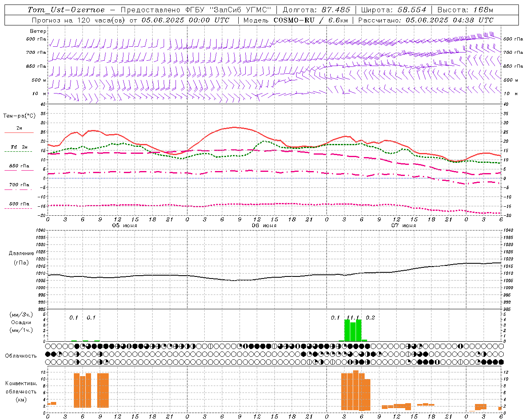This screenshot has width=525, height=420.
Task: Click the 05 июня date label
Action: tap(125, 226)
